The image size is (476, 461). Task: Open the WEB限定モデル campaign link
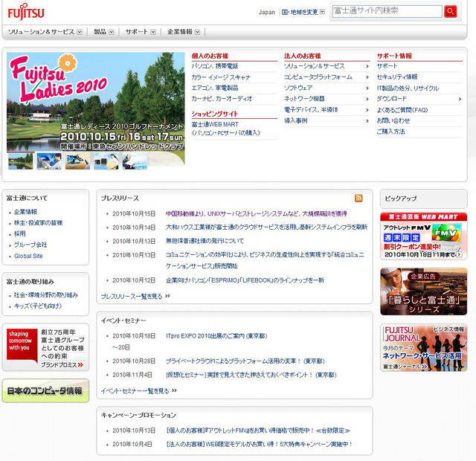click(x=259, y=444)
